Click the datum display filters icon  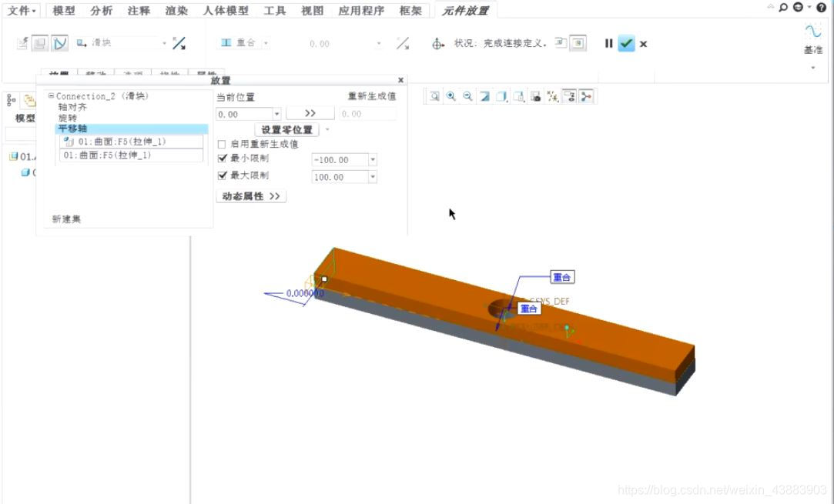[551, 95]
